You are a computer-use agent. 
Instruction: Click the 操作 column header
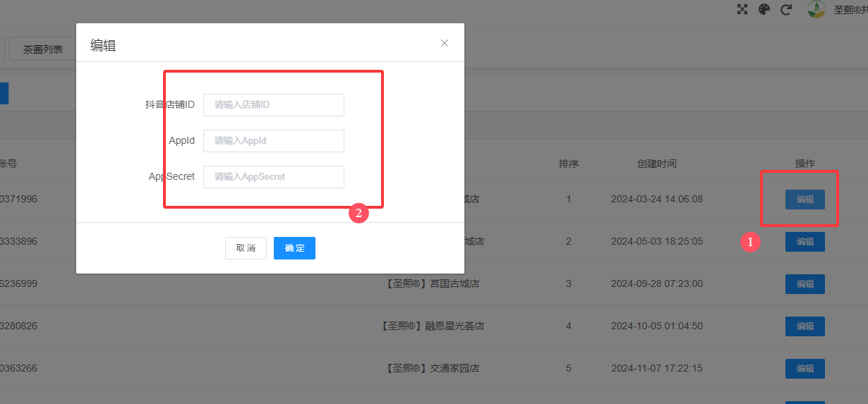[x=805, y=164]
